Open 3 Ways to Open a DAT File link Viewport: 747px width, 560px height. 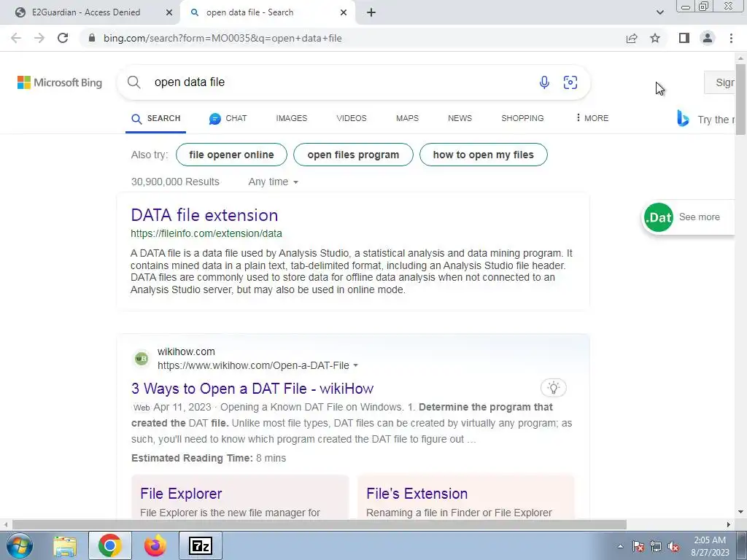252,389
